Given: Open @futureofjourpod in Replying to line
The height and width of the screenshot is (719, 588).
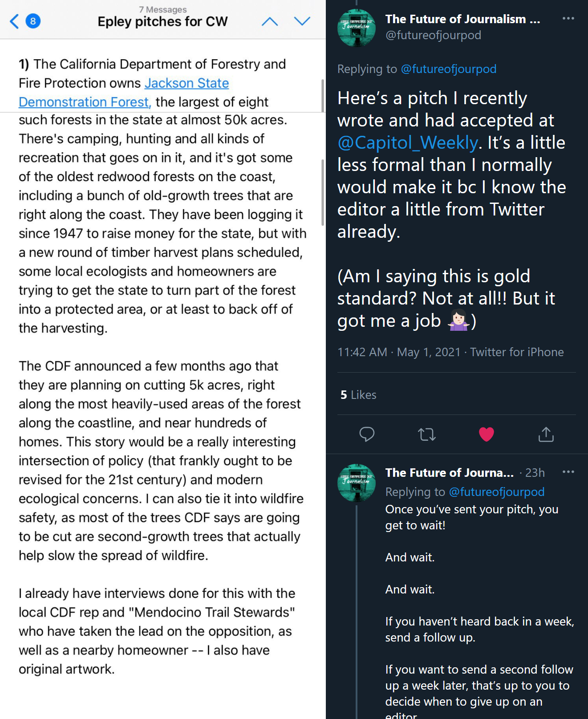Looking at the screenshot, I should pyautogui.click(x=448, y=69).
